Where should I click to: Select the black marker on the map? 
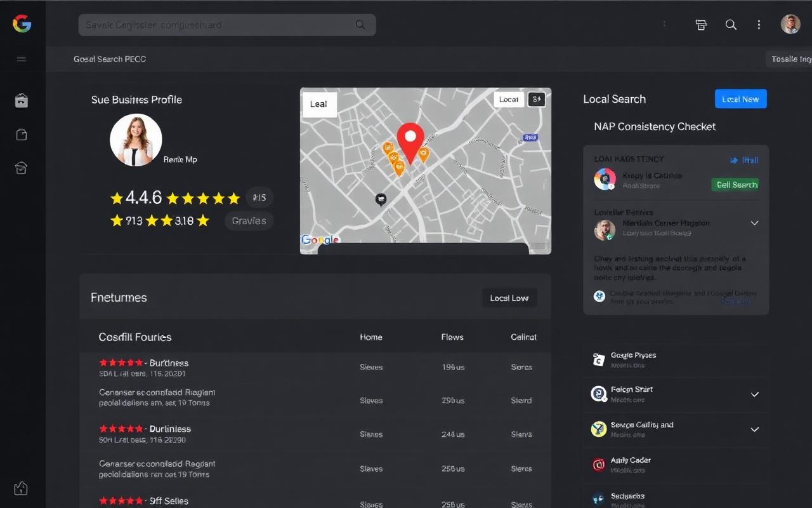(x=381, y=200)
